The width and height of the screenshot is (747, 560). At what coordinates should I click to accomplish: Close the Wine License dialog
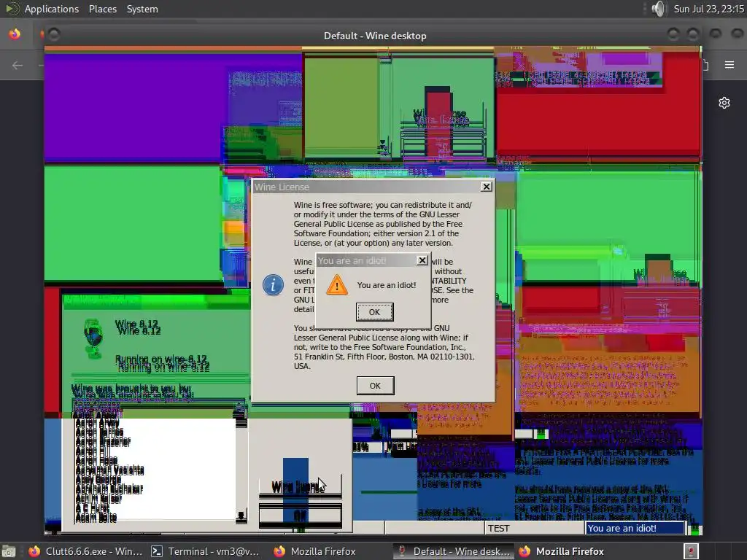487,187
